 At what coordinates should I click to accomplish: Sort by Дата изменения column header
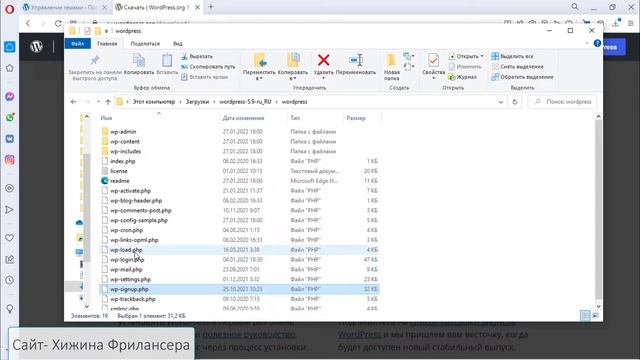[243, 118]
